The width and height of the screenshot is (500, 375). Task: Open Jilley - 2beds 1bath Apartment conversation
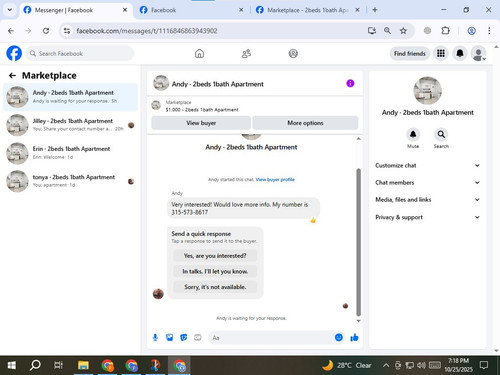pos(70,125)
